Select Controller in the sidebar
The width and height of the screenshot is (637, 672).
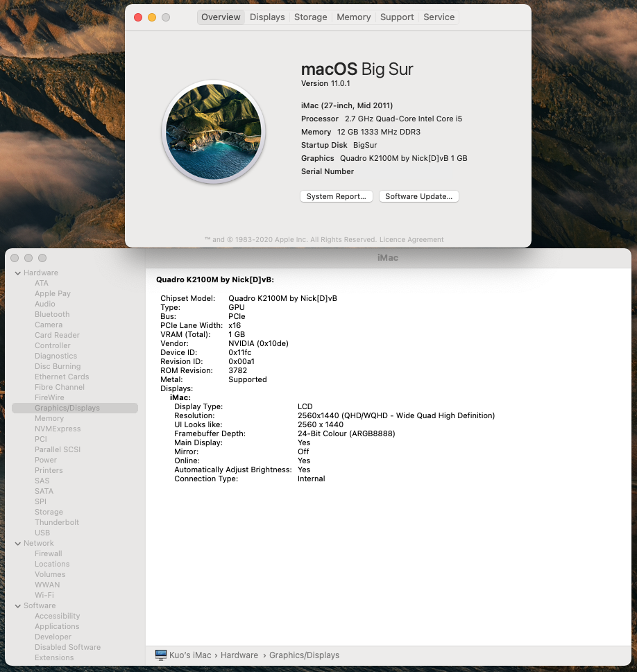coord(53,345)
